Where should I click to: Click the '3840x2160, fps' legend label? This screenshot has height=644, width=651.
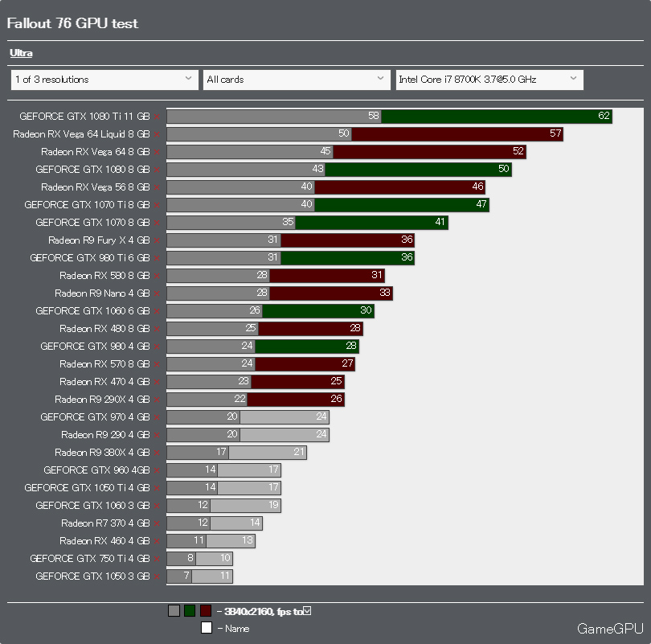[260, 612]
